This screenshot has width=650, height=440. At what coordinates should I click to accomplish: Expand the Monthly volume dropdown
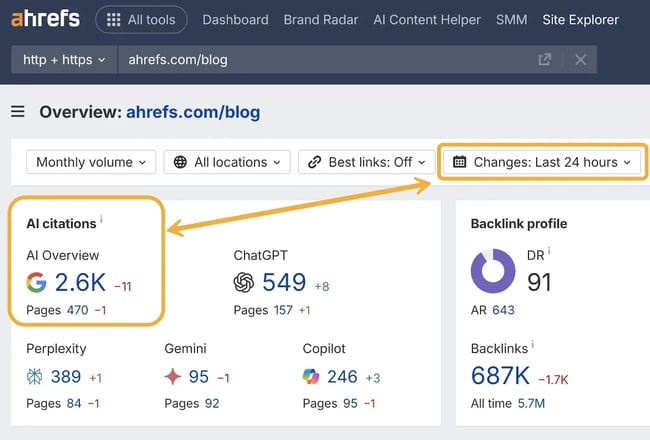pos(91,162)
